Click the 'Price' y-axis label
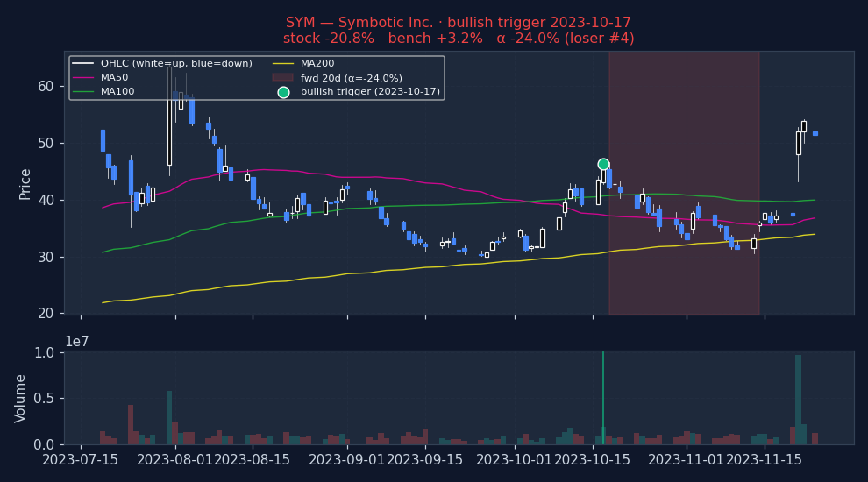 click(x=25, y=183)
